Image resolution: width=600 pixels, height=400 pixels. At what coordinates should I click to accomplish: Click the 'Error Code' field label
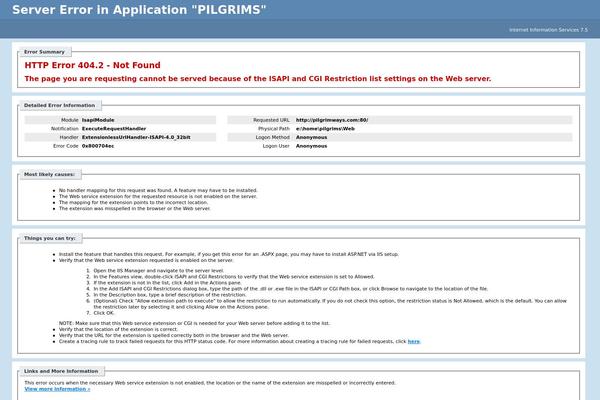click(66, 146)
